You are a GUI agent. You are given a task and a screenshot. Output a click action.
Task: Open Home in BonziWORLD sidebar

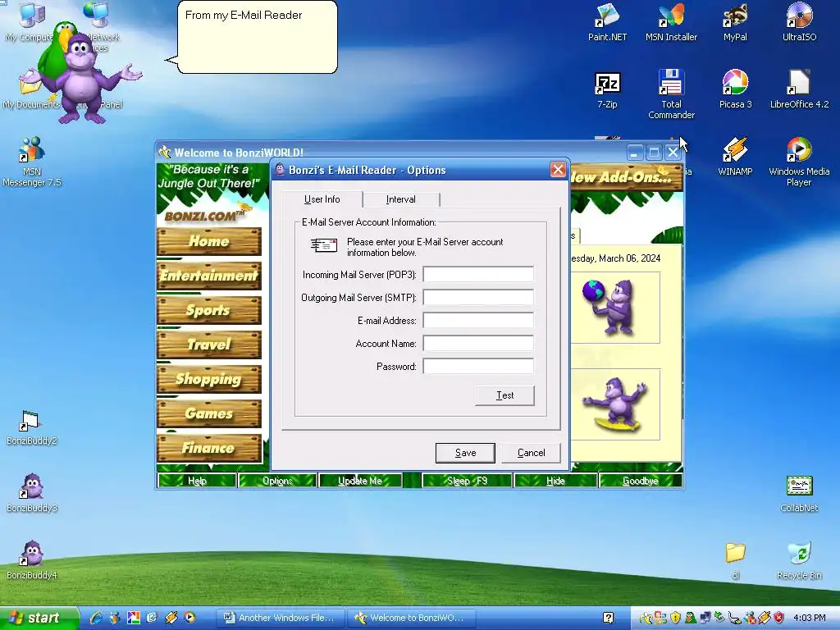pyautogui.click(x=209, y=241)
